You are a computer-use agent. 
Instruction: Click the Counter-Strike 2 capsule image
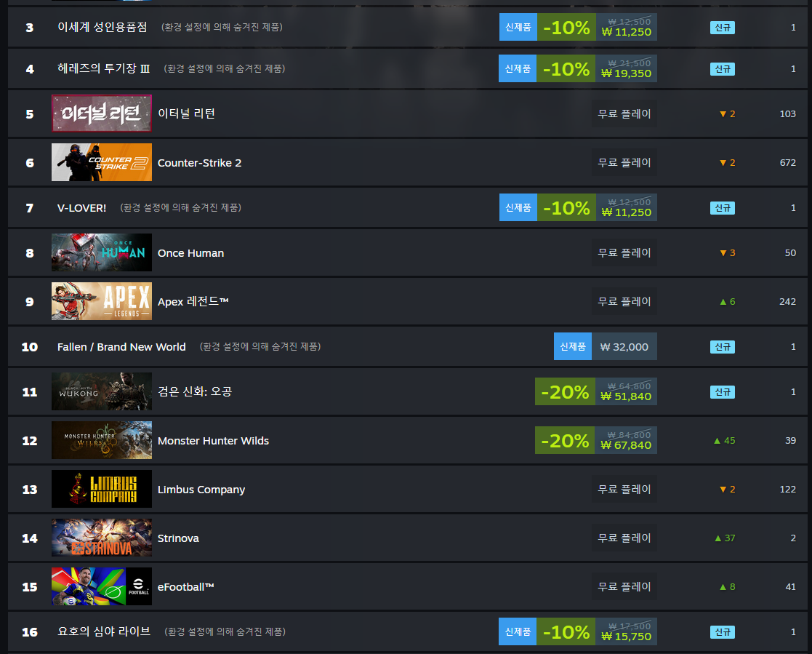coord(102,162)
